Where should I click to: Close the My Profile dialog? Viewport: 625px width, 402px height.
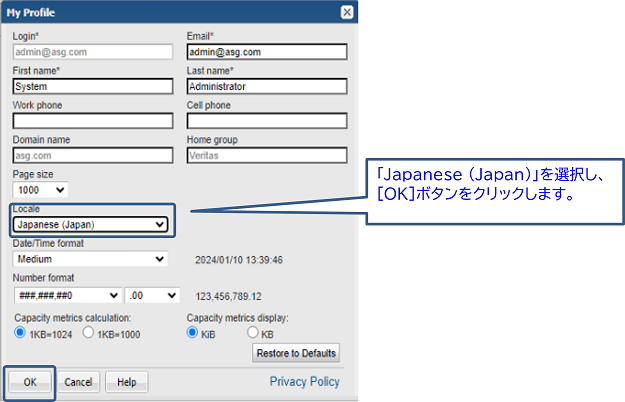346,12
